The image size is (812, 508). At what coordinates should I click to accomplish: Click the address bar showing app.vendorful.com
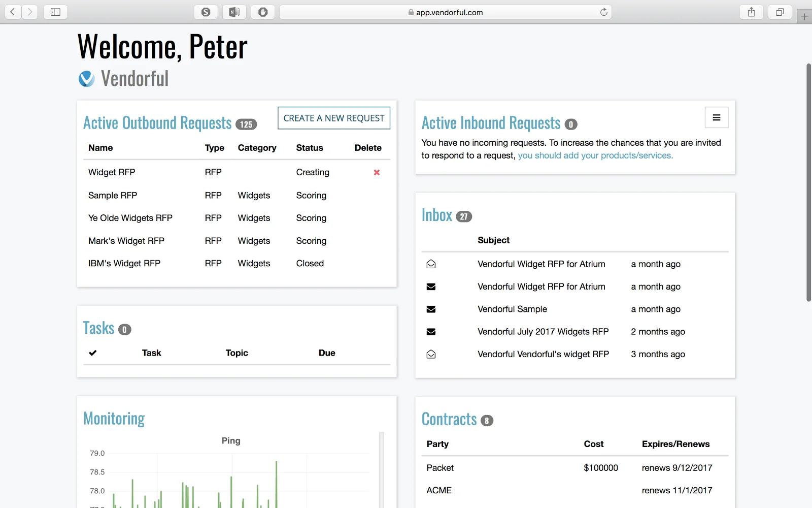446,12
